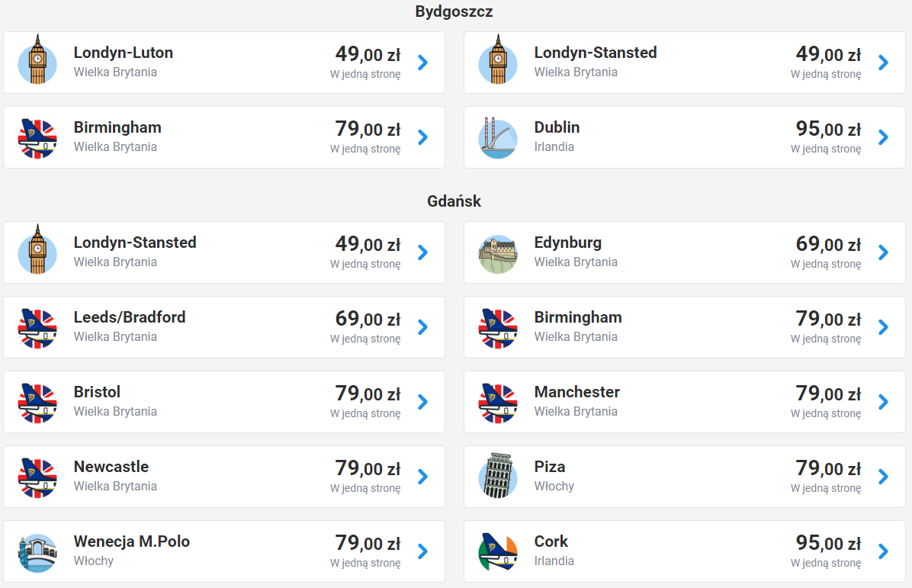Click the Leaning Tower icon for Piza
Viewport: 912px width, 588px height.
[x=498, y=477]
